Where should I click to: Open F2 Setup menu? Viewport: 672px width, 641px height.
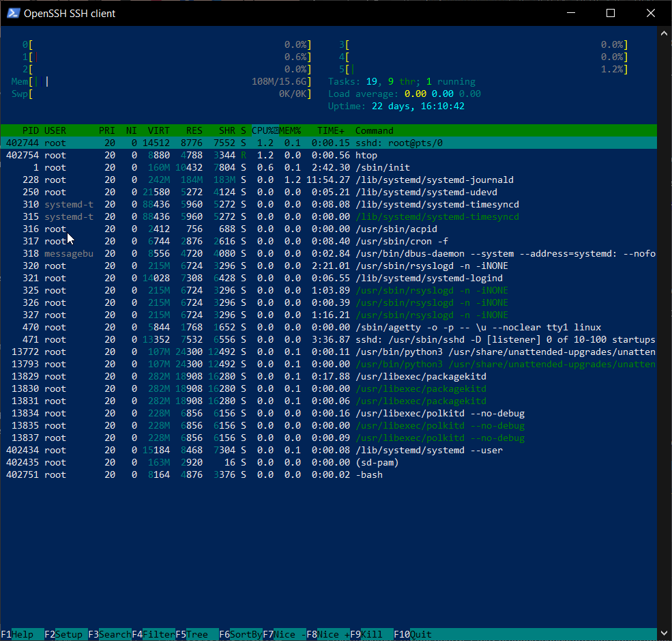pos(66,634)
